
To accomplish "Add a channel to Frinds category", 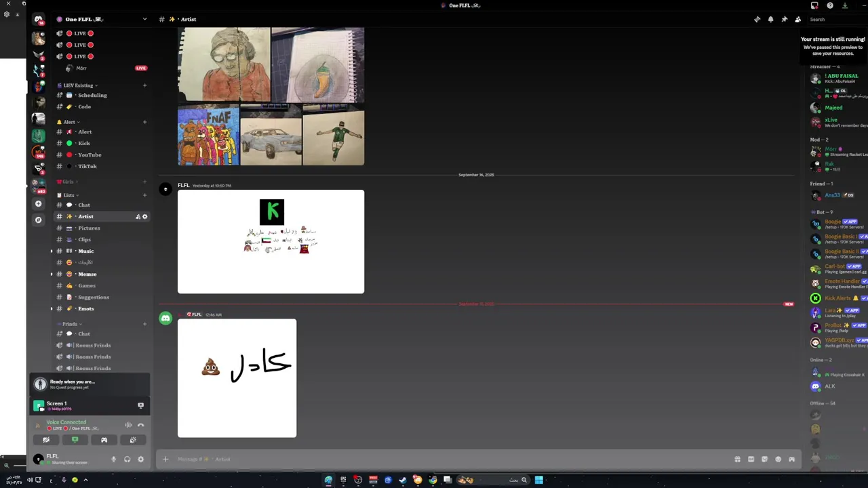I will [x=144, y=324].
